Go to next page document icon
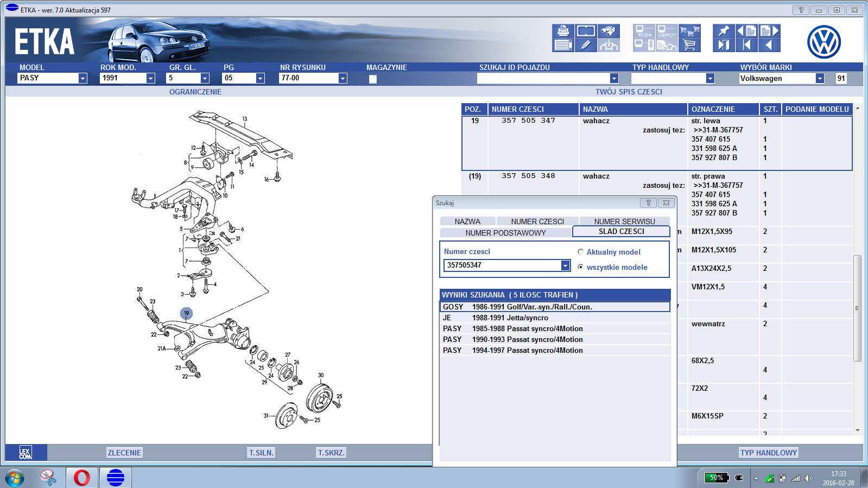868x488 pixels. (769, 31)
